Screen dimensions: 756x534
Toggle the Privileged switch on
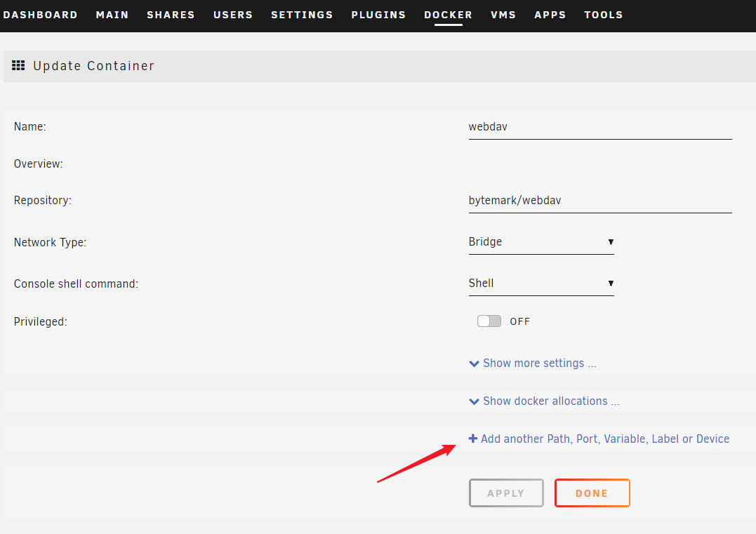[x=489, y=321]
